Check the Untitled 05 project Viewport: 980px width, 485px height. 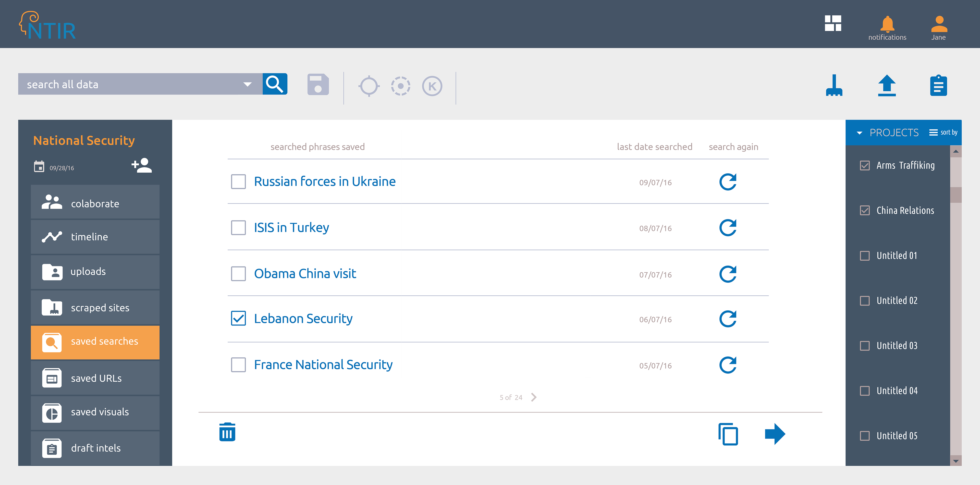coord(864,436)
